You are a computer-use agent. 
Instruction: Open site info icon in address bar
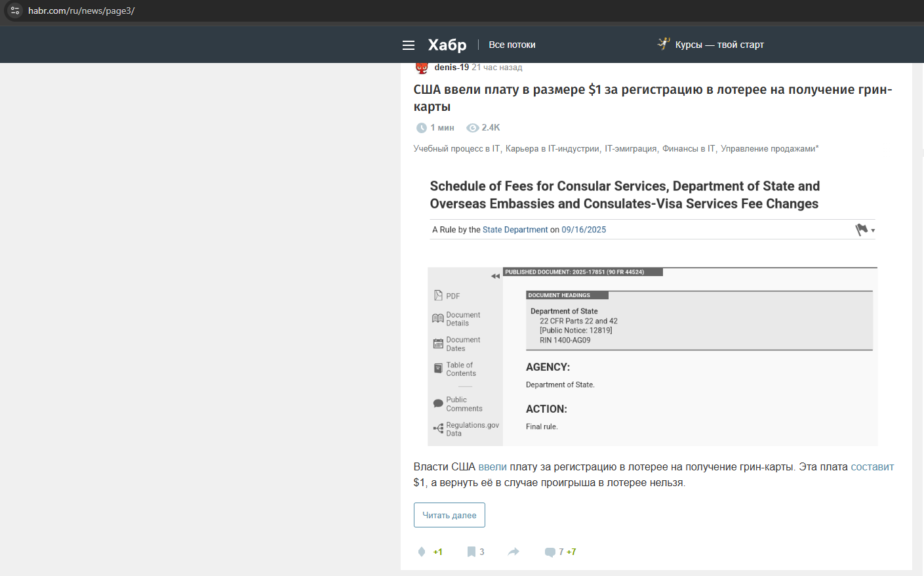tap(15, 10)
